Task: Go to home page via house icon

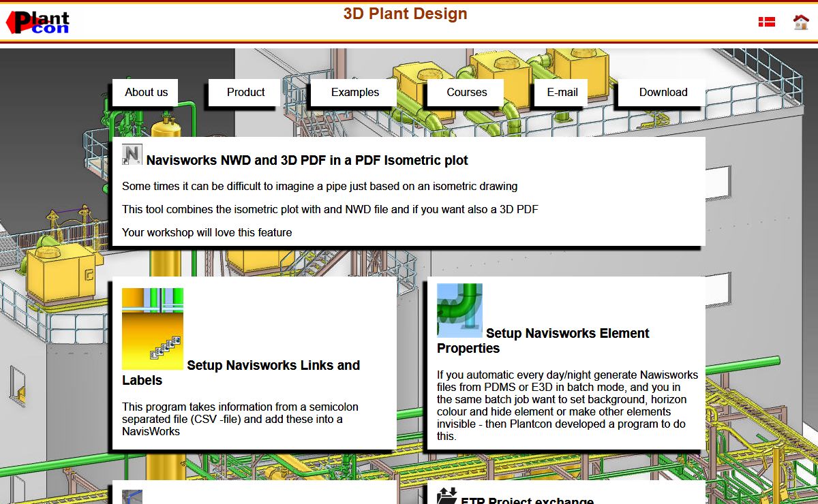Action: tap(801, 22)
